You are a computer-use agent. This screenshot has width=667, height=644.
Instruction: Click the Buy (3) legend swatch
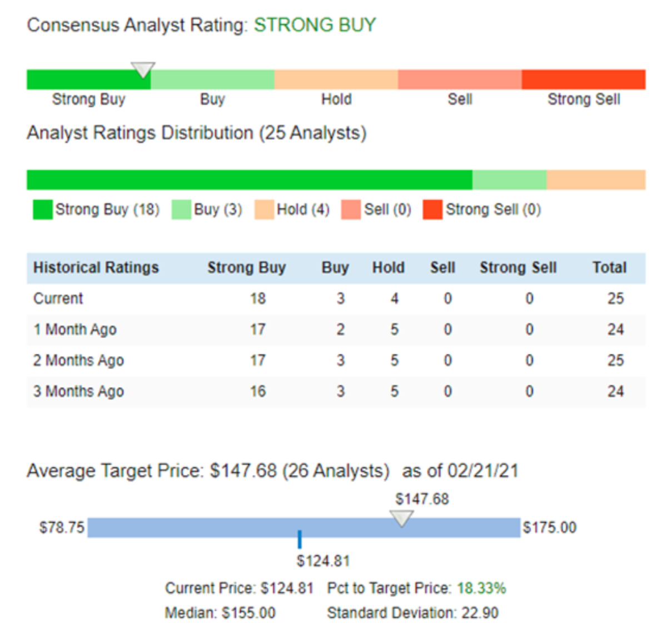(x=181, y=210)
